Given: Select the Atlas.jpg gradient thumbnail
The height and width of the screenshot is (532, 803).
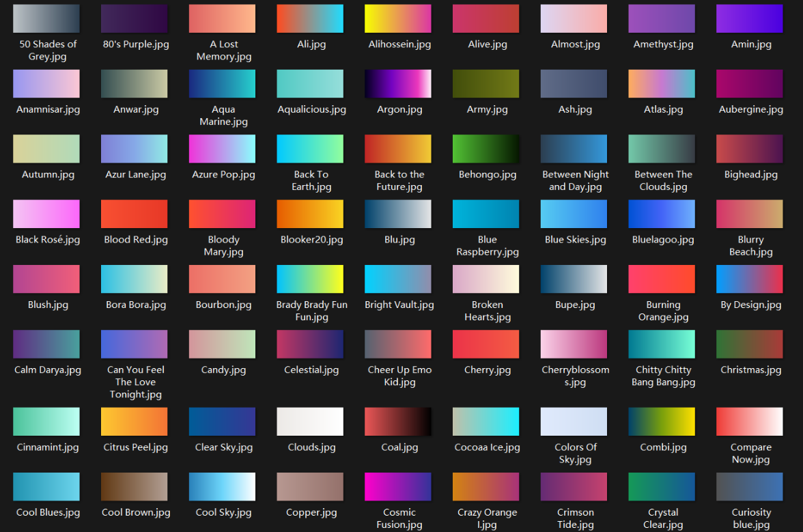Looking at the screenshot, I should coord(662,83).
